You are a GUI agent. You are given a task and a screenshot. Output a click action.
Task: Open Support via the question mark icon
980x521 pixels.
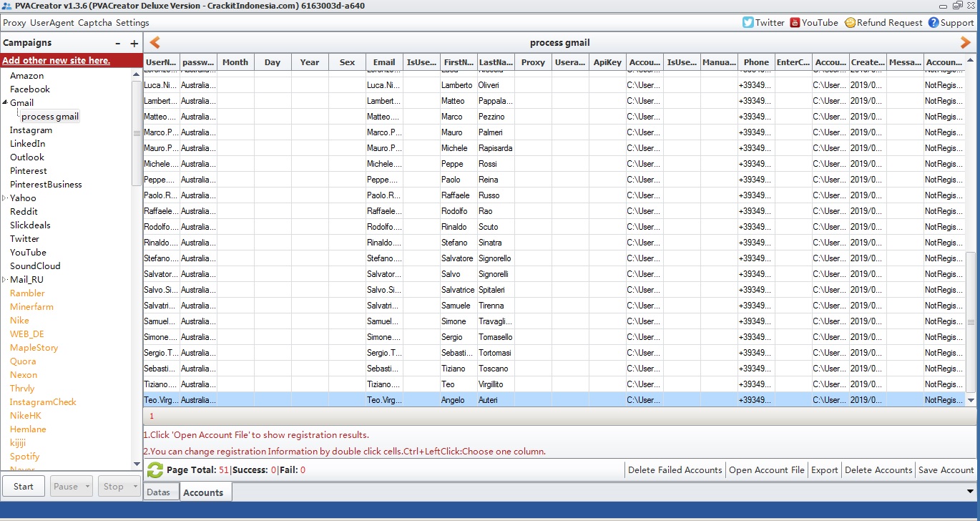coord(934,22)
